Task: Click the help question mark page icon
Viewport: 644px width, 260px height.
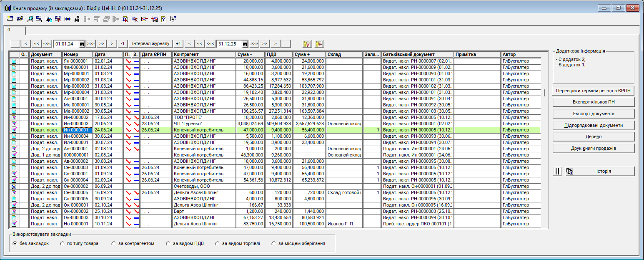Action: tap(163, 19)
